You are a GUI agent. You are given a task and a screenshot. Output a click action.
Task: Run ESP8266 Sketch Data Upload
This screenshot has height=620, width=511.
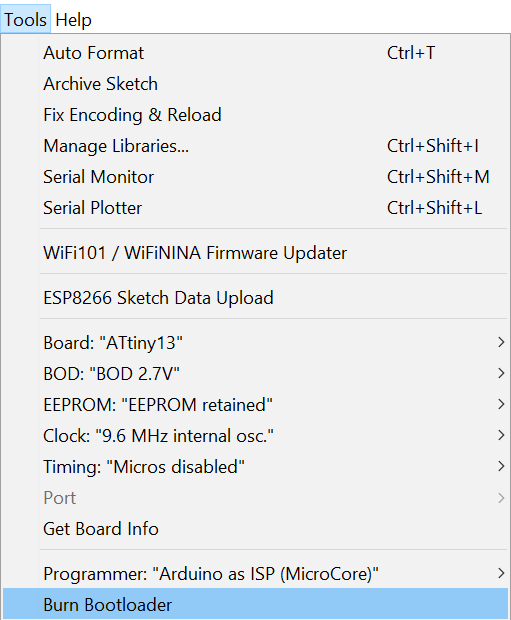point(255,298)
